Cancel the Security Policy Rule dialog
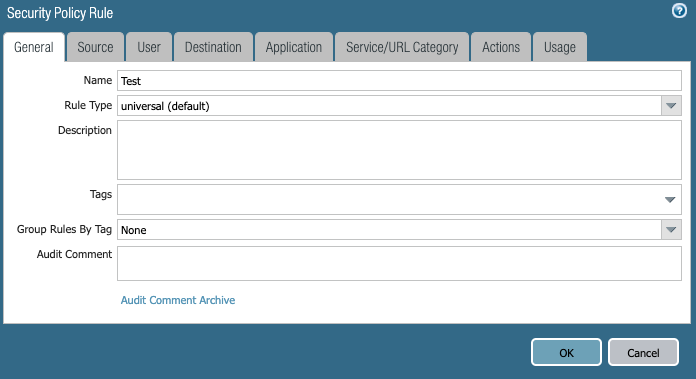This screenshot has width=696, height=379. click(643, 352)
